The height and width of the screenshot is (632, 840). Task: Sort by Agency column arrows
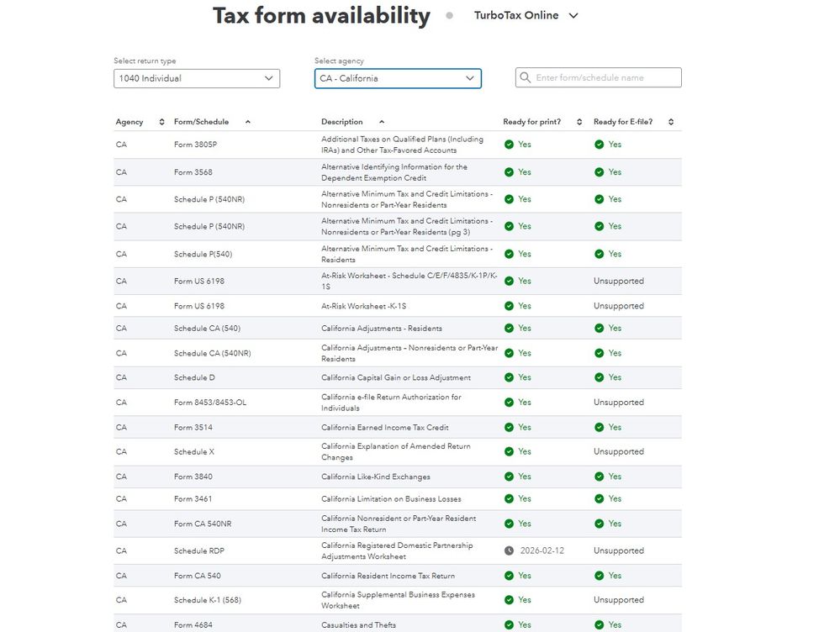click(x=162, y=123)
